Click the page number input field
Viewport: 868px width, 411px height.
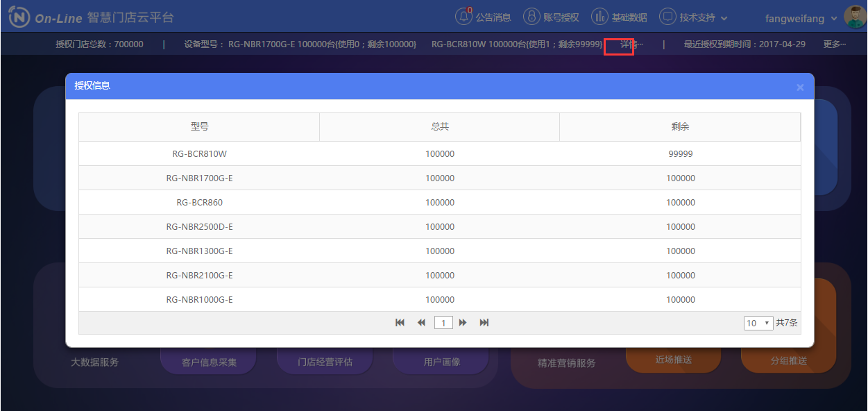(443, 322)
